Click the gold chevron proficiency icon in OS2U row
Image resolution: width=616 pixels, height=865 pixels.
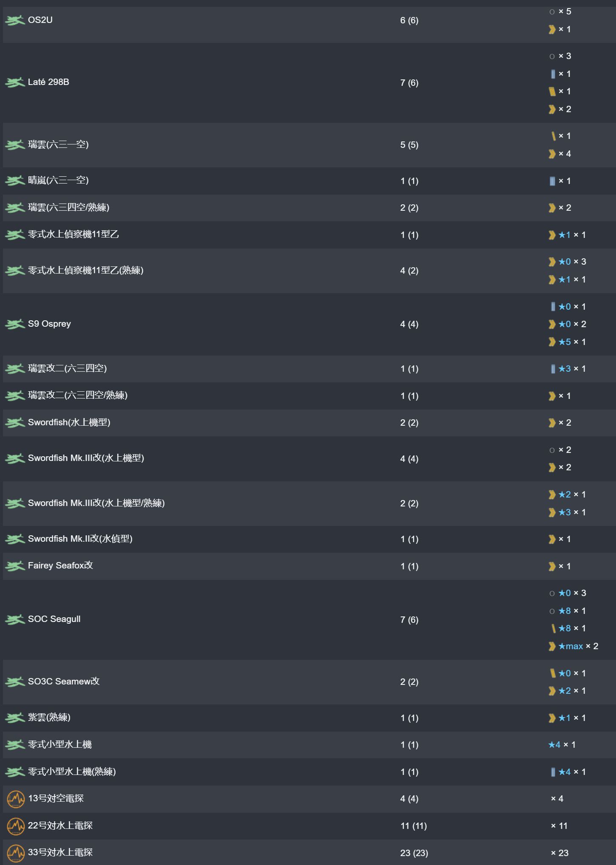(552, 29)
